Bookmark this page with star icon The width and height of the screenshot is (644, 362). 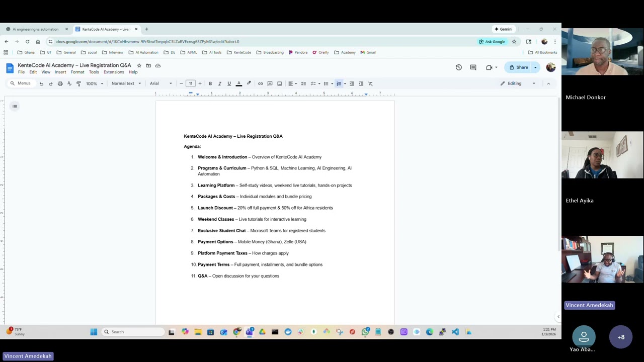(514, 42)
